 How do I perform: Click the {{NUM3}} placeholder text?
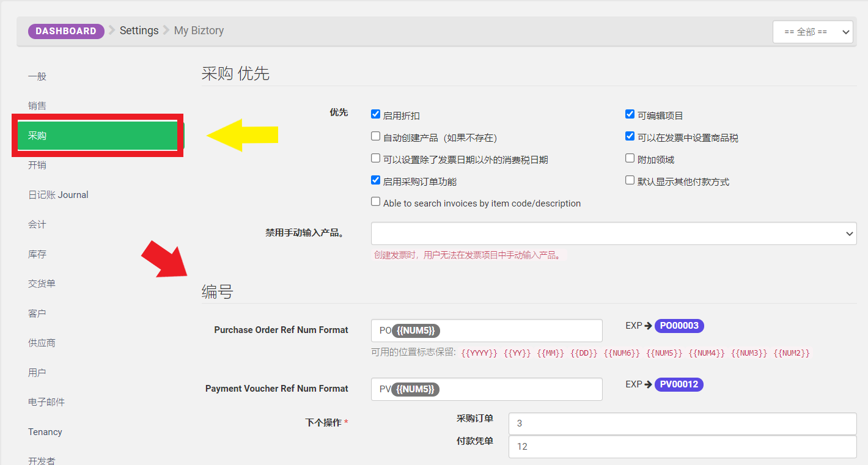pyautogui.click(x=749, y=353)
